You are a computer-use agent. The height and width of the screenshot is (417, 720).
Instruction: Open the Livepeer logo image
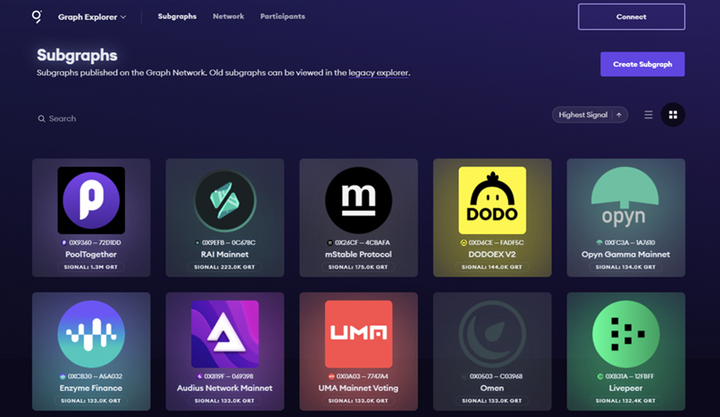(626, 334)
